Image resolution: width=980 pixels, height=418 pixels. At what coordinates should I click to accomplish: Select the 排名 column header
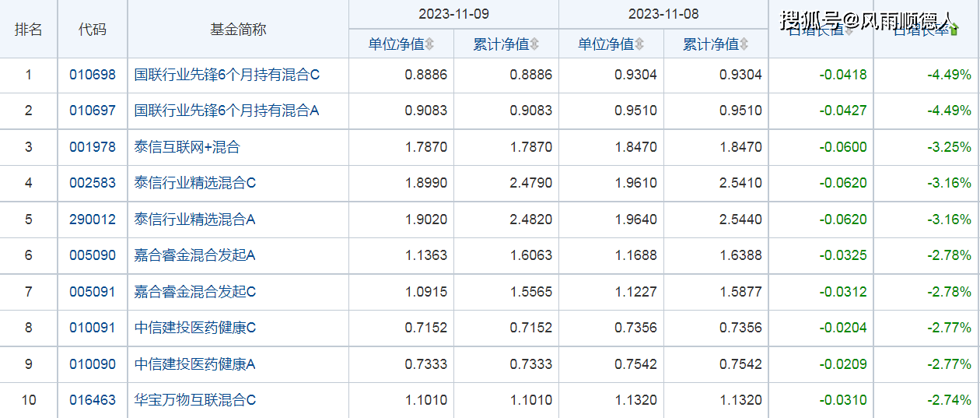[29, 30]
